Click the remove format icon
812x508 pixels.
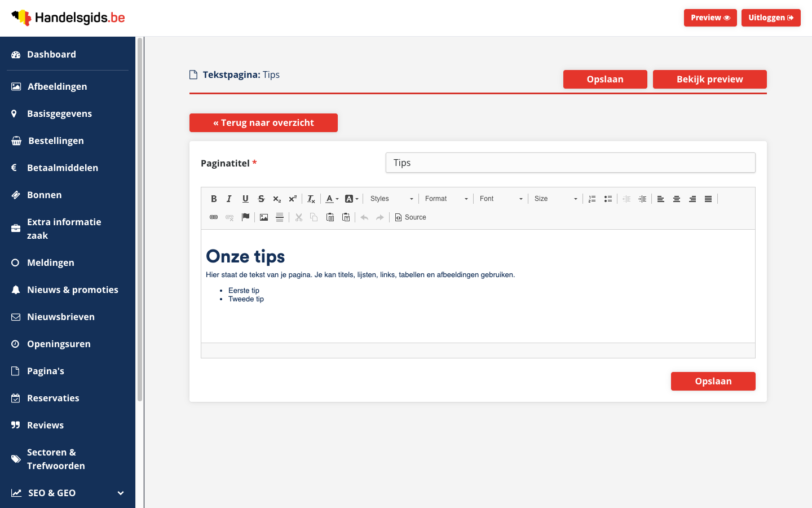click(311, 199)
